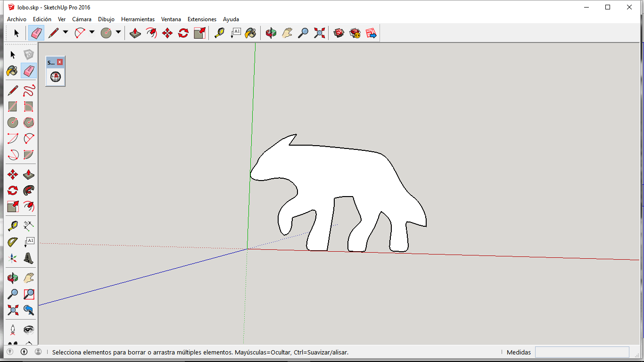Screen dimensions: 644x362
Task: Click Send to LayOut toolbar icon
Action: point(371,33)
